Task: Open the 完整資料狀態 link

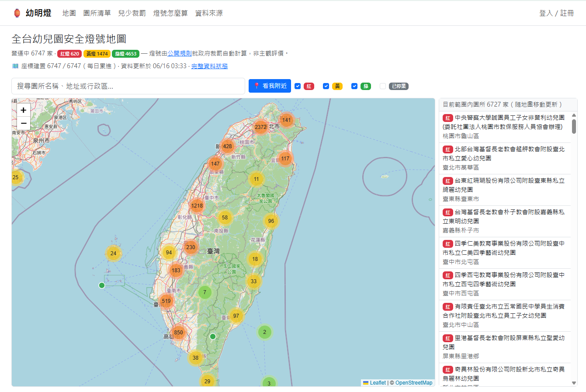Action: [210, 66]
